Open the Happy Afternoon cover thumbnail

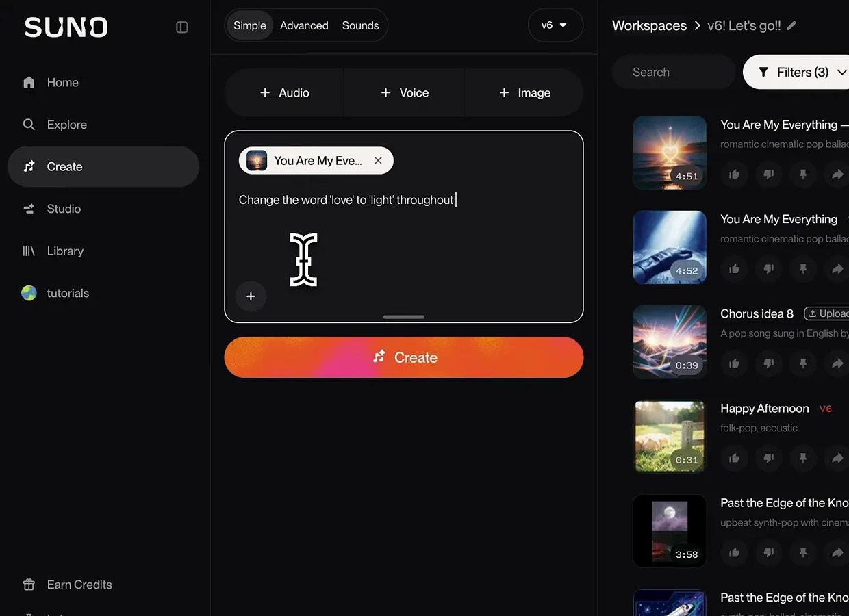point(670,437)
